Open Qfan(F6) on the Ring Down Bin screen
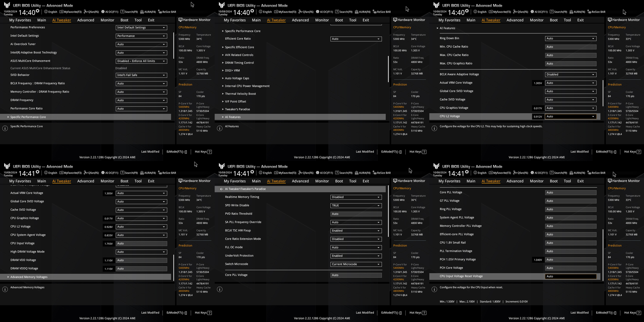This screenshot has height=322, width=644. click(520, 12)
